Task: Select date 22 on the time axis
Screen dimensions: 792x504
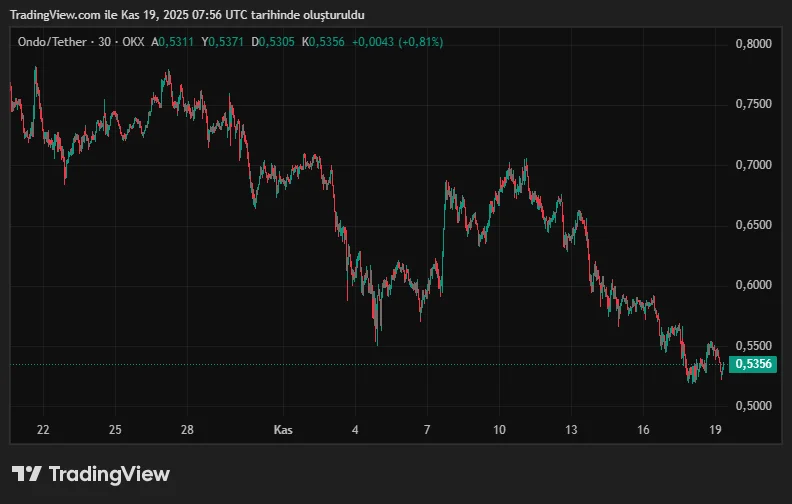Action: (x=43, y=430)
